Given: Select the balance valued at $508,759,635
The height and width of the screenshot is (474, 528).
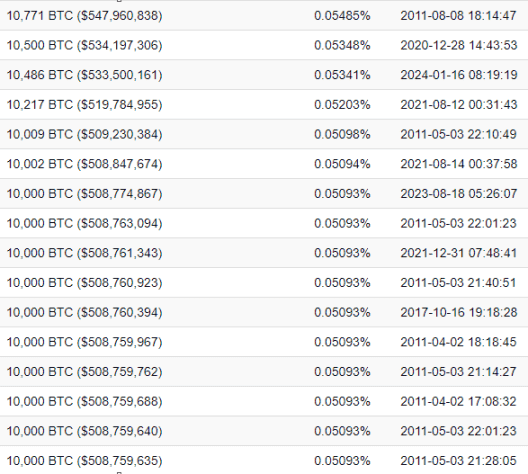Looking at the screenshot, I should click(x=85, y=461).
